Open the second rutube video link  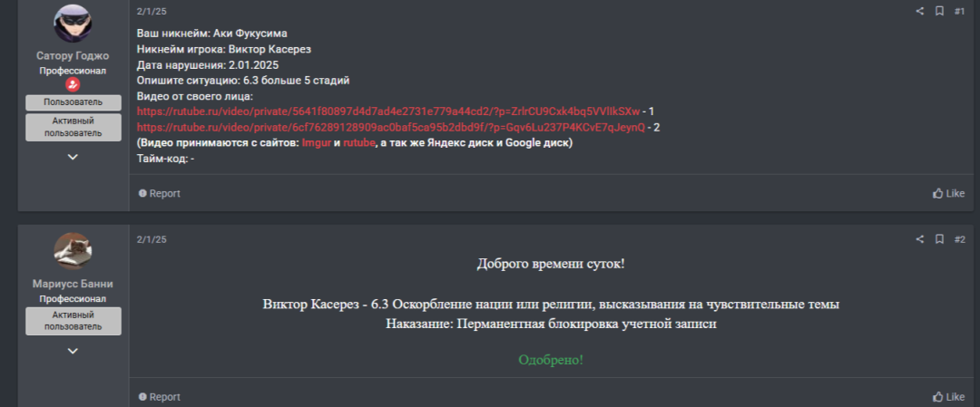[391, 128]
